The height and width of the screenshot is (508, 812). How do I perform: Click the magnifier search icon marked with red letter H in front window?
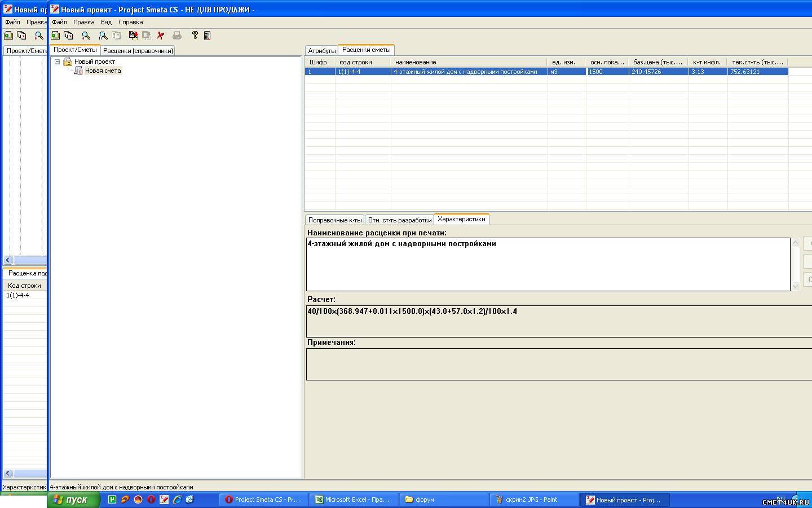(86, 36)
